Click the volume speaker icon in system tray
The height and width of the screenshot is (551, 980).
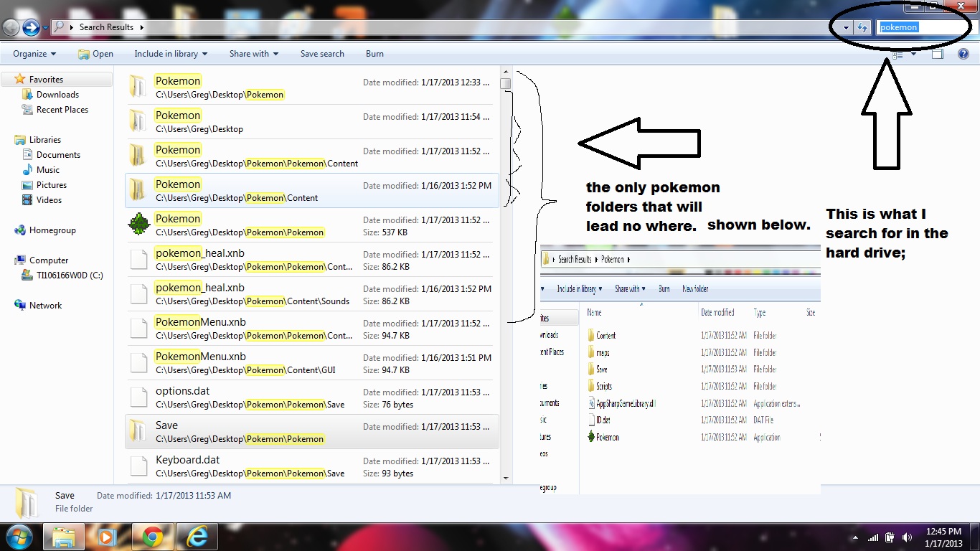[907, 537]
